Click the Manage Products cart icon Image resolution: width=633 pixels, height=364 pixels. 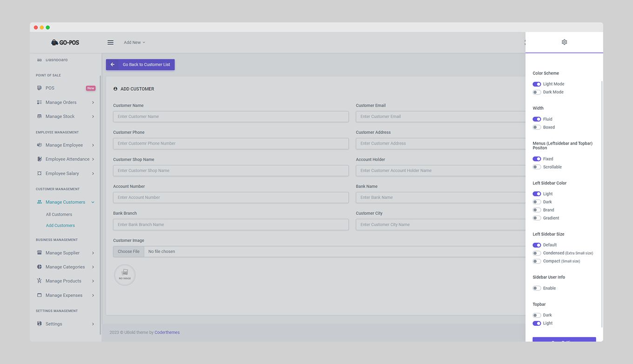40,281
